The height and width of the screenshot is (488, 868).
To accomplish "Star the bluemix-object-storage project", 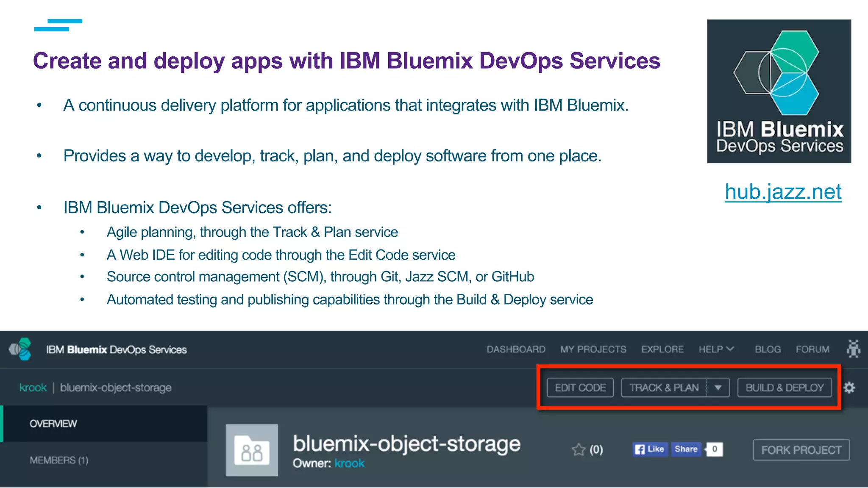I will 579,449.
